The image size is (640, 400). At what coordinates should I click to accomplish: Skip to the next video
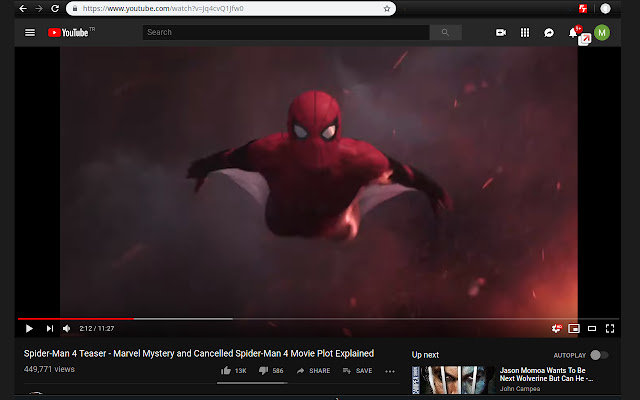pyautogui.click(x=49, y=328)
